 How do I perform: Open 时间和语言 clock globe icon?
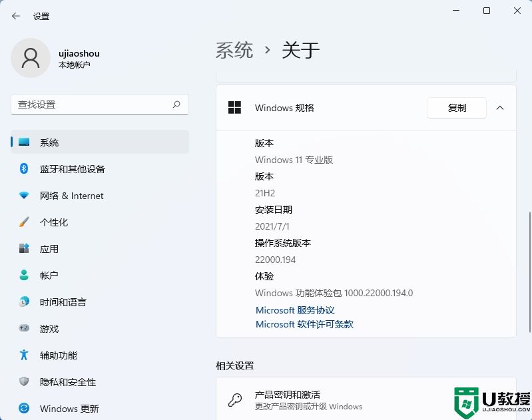pos(24,302)
